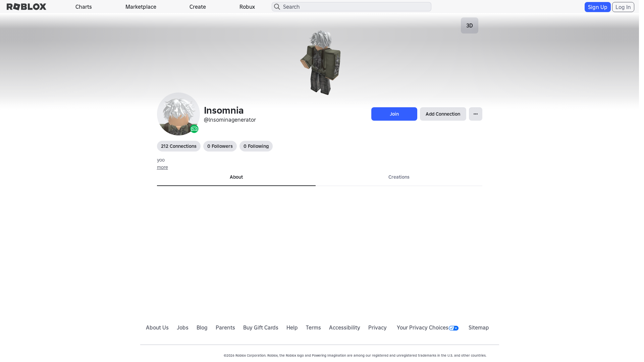Open the Create menu item
The image size is (644, 362).
(198, 7)
